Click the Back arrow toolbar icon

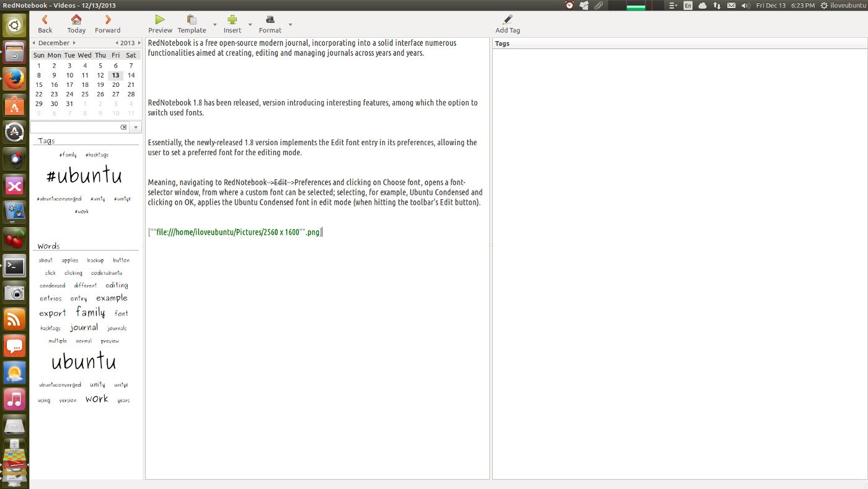pos(45,20)
